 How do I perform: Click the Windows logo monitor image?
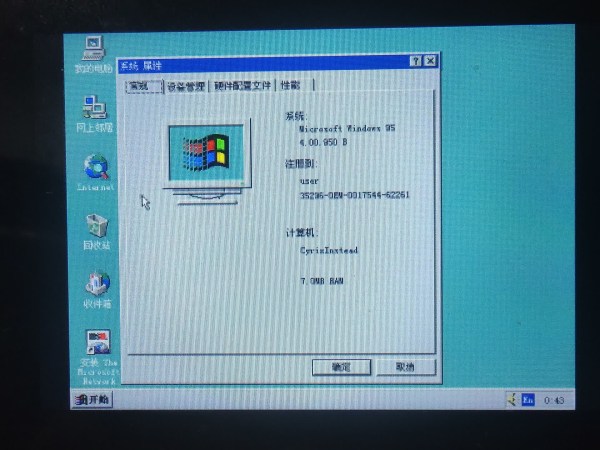click(x=206, y=155)
